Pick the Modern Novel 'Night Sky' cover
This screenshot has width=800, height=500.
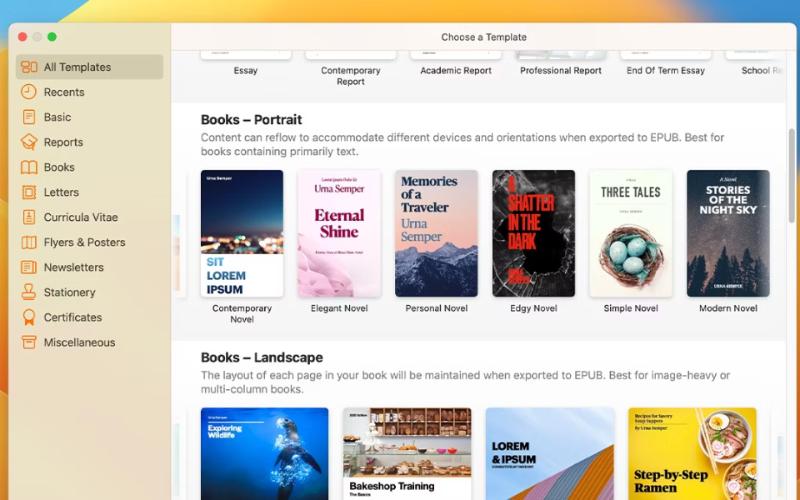click(728, 233)
